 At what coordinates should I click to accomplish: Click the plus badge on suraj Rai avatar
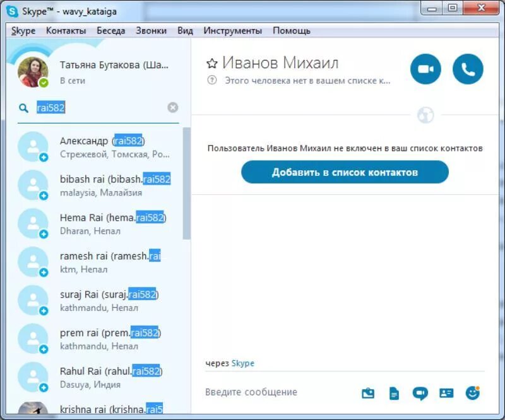tap(44, 310)
